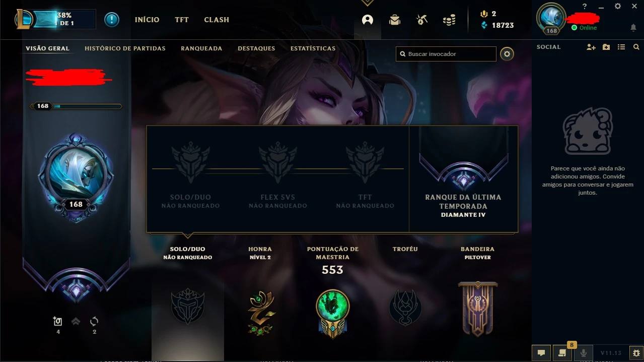Click the blue exclamation alert icon

tap(112, 20)
